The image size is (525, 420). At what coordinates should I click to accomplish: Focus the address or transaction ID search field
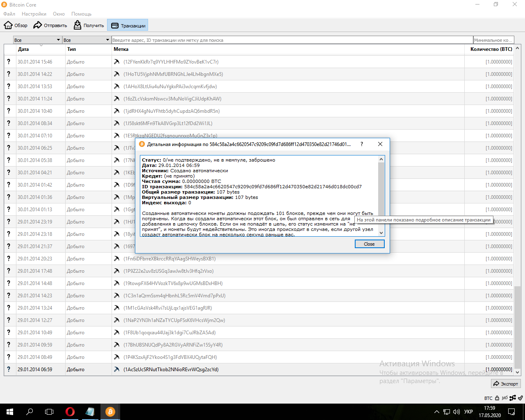tap(292, 40)
